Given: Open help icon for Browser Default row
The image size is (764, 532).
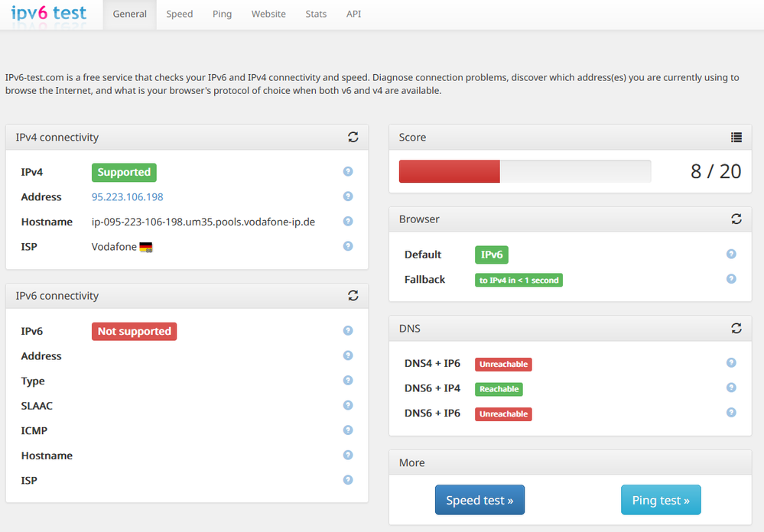Looking at the screenshot, I should click(731, 254).
